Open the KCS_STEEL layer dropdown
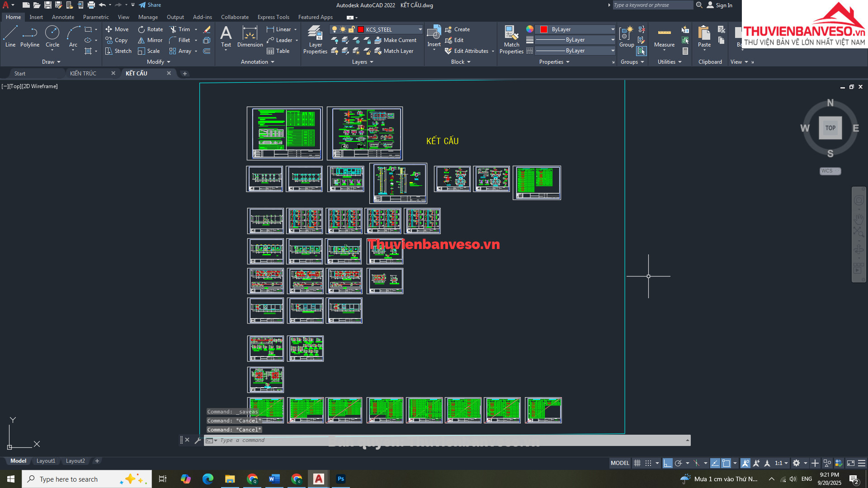 pyautogui.click(x=420, y=29)
